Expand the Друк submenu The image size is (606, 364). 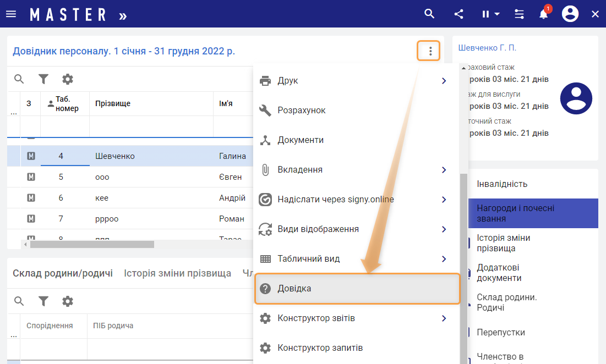pos(444,81)
